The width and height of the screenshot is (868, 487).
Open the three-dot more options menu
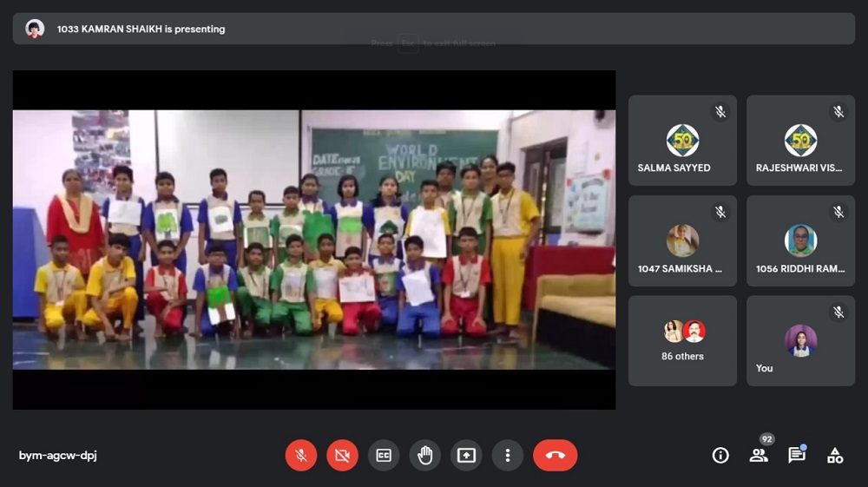coord(507,455)
